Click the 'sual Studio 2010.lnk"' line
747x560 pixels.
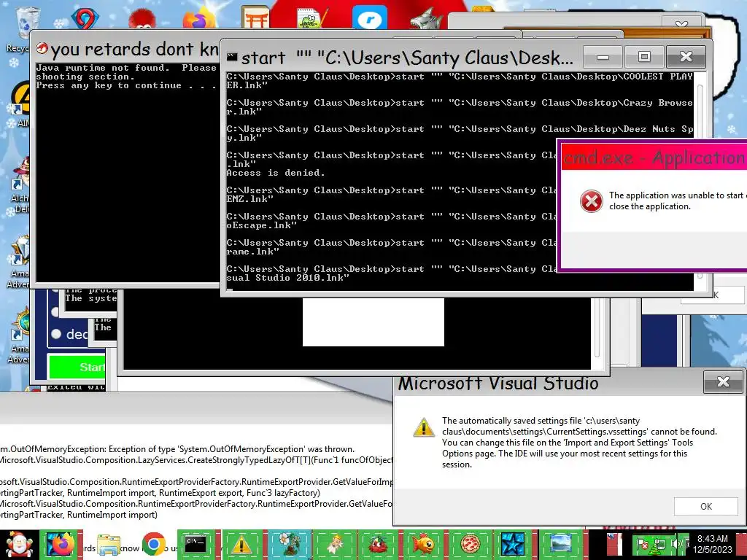tap(287, 278)
